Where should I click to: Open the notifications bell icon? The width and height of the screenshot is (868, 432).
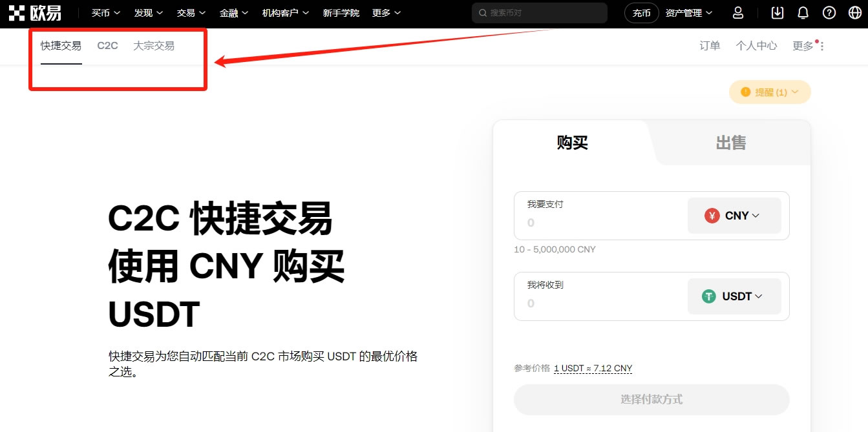click(x=803, y=13)
